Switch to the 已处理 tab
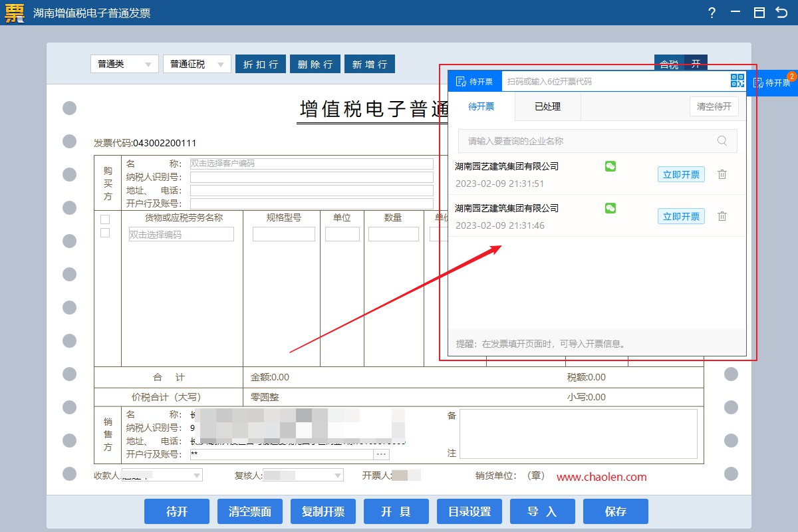 click(548, 106)
